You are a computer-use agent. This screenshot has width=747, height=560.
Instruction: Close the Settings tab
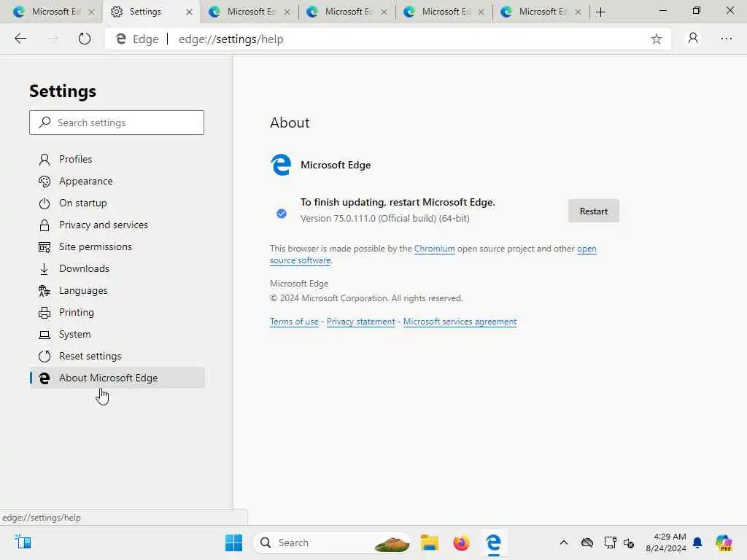pyautogui.click(x=189, y=12)
